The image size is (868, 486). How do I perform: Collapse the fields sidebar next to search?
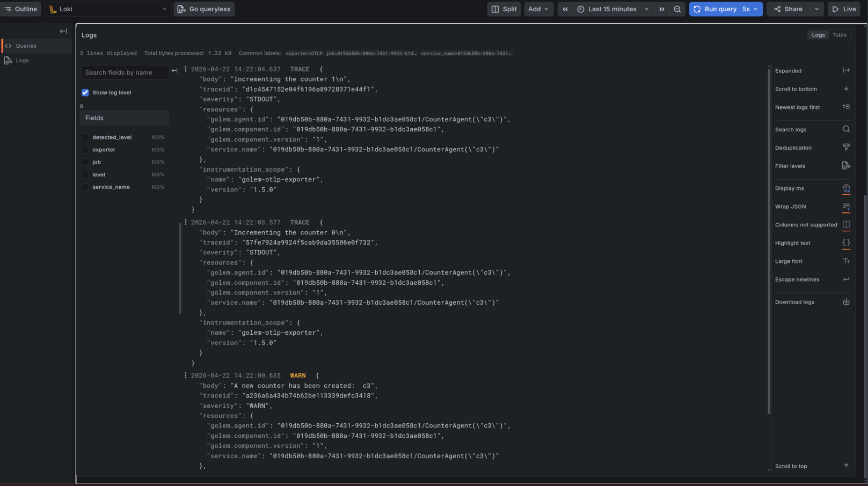(x=174, y=71)
